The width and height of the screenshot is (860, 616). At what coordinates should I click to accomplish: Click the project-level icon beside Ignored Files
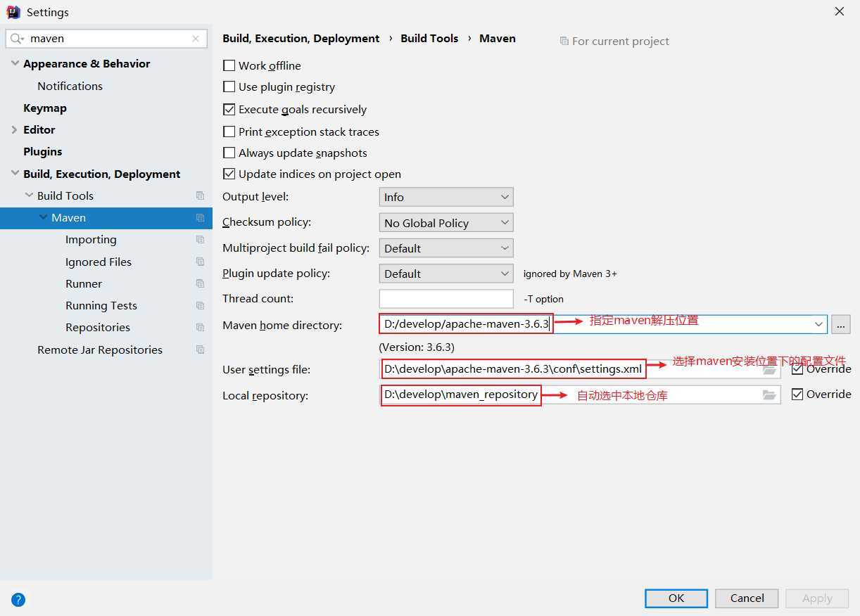pos(200,262)
